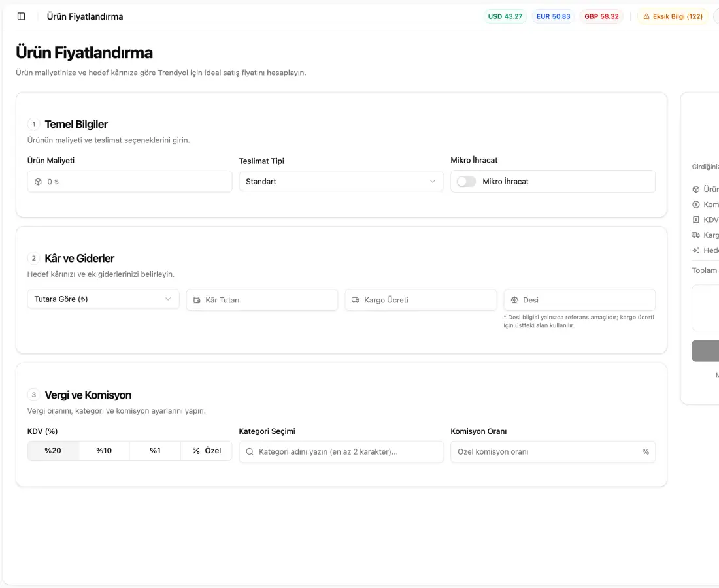Focus the Kategori Seçimi search field
The width and height of the screenshot is (719, 588).
341,452
